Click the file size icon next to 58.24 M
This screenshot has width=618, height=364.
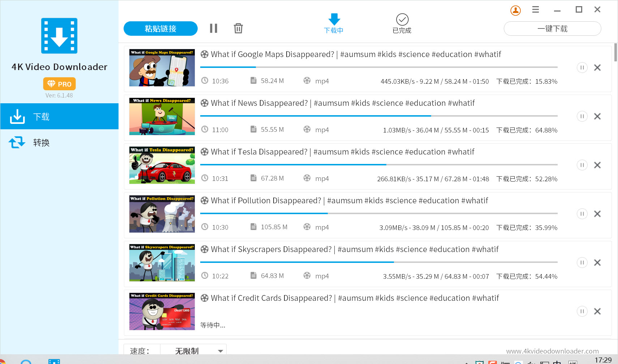(253, 80)
